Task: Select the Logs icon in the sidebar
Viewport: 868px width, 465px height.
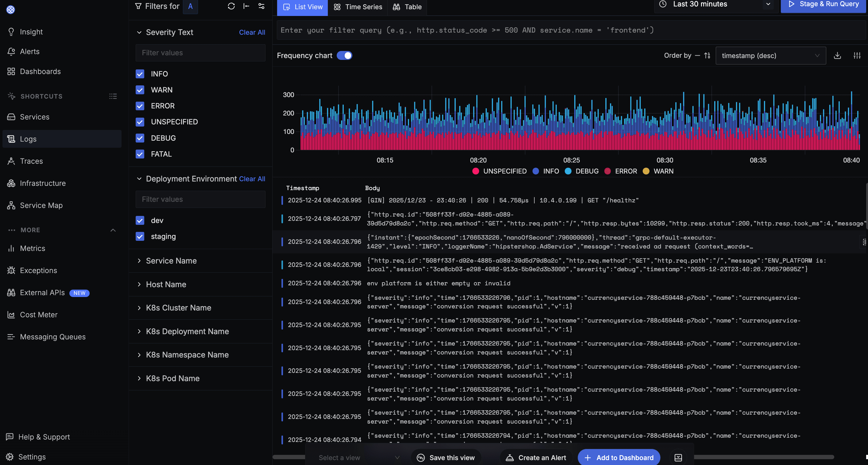Action: click(11, 139)
